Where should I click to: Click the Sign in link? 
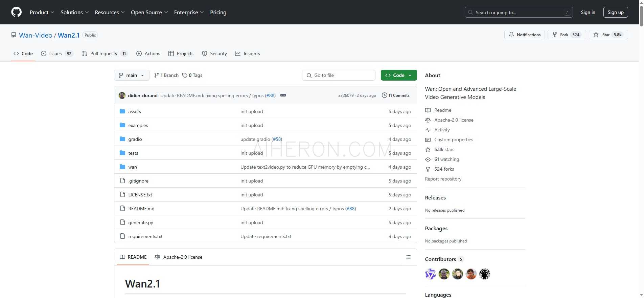[588, 12]
